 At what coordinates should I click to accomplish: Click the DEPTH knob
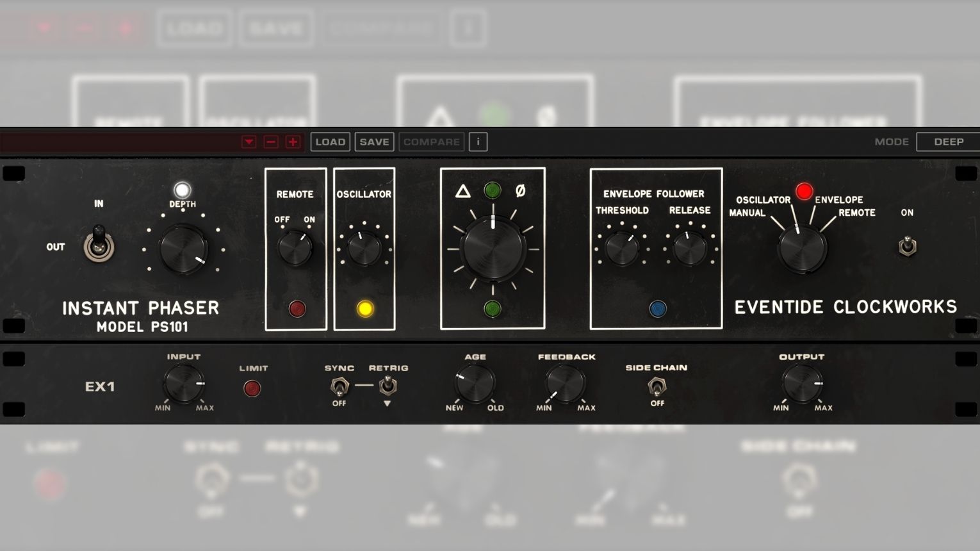coord(183,249)
